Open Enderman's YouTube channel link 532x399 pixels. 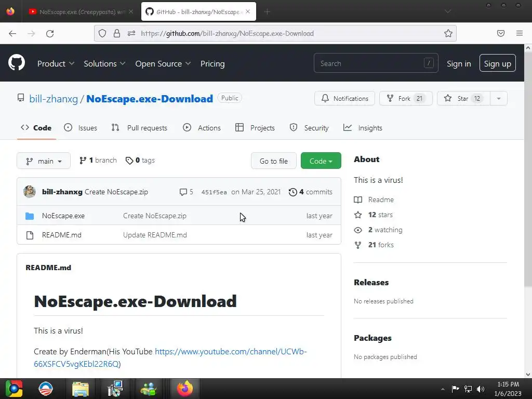(x=170, y=357)
